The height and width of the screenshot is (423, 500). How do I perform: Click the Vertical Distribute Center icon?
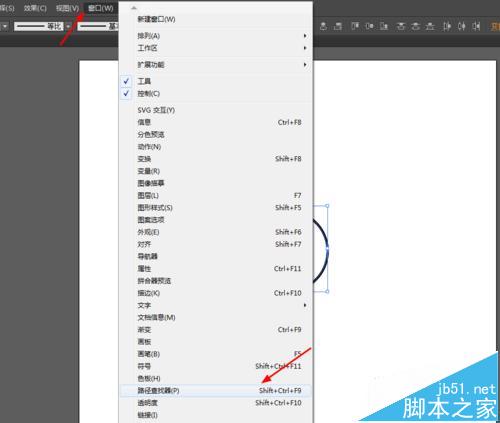click(415, 26)
